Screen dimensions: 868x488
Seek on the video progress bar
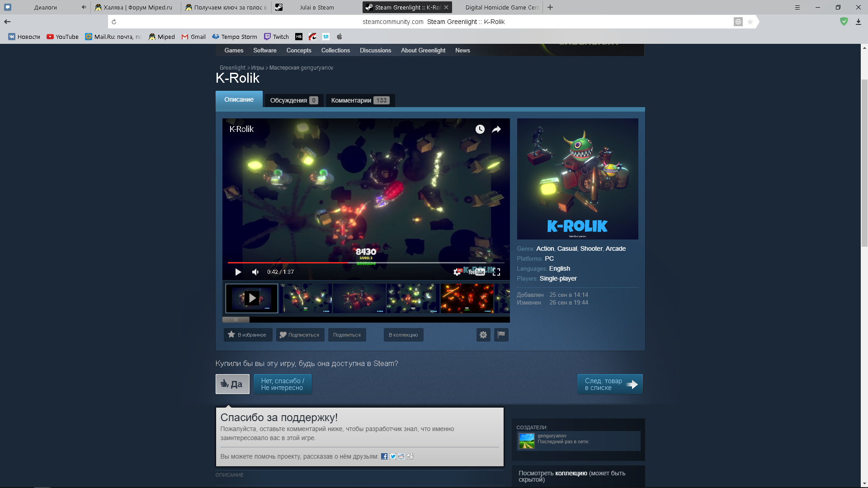click(366, 263)
